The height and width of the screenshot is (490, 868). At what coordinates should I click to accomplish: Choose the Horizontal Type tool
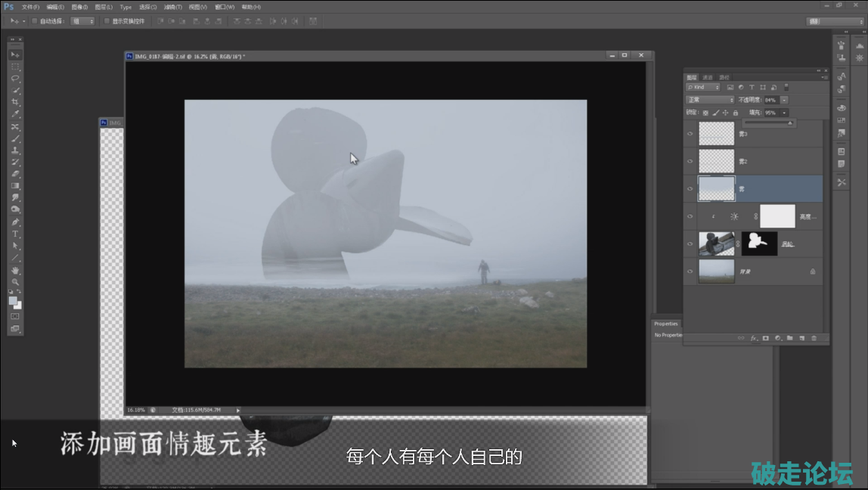(x=15, y=234)
